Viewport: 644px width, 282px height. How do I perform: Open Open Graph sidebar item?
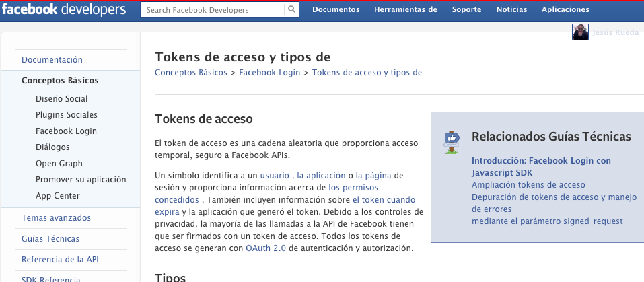click(x=59, y=164)
